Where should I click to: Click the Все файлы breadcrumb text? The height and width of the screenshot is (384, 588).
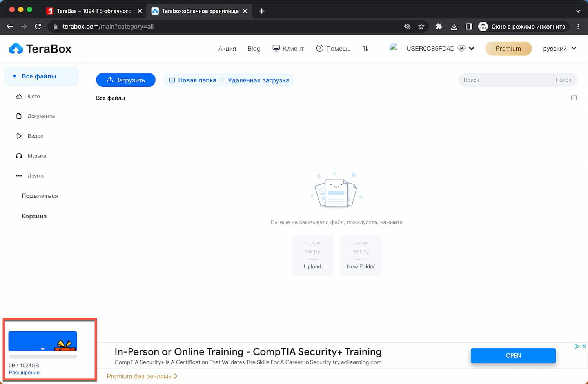(111, 98)
